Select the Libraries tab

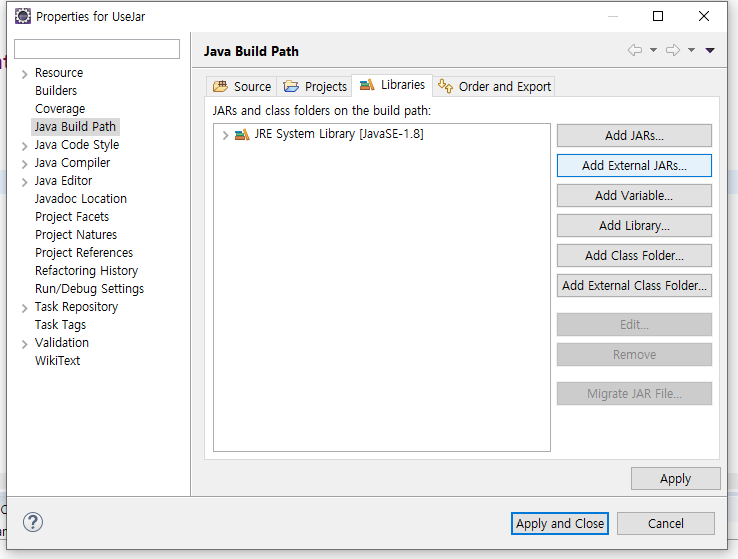(392, 85)
